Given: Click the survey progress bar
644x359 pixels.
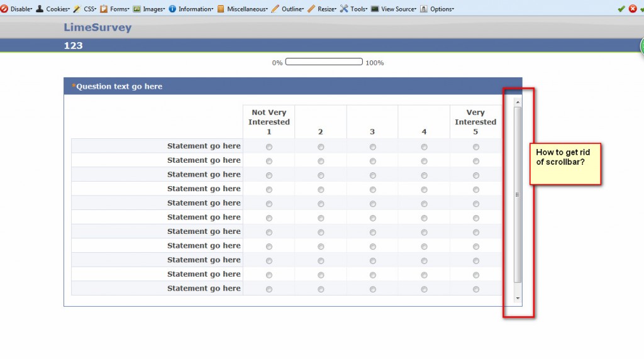Looking at the screenshot, I should click(x=324, y=62).
